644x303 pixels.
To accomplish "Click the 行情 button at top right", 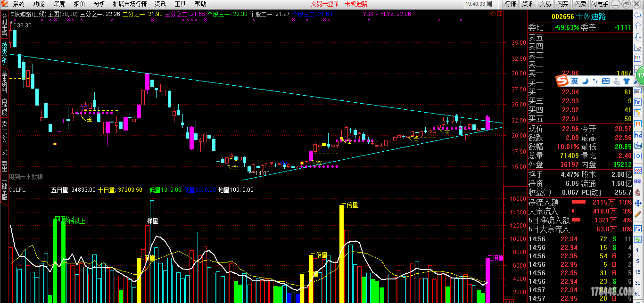I will coord(510,4).
